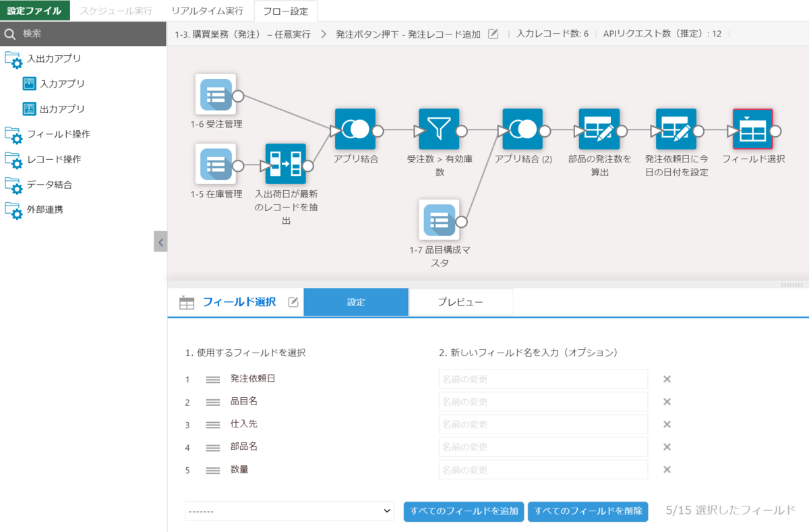Click rename field for 仕入先

click(543, 424)
